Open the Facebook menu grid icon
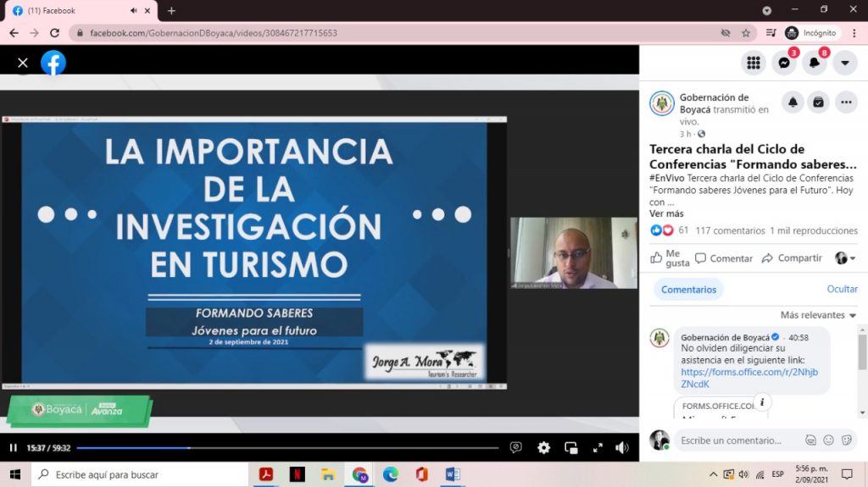Screen dimensions: 868x487 (754, 63)
